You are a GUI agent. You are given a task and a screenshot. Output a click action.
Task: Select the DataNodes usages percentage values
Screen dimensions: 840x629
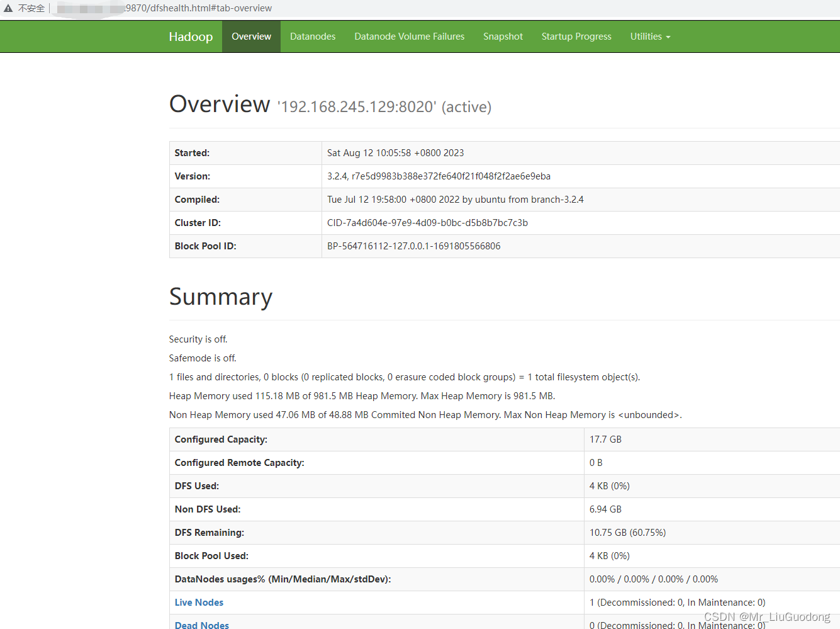click(x=653, y=579)
